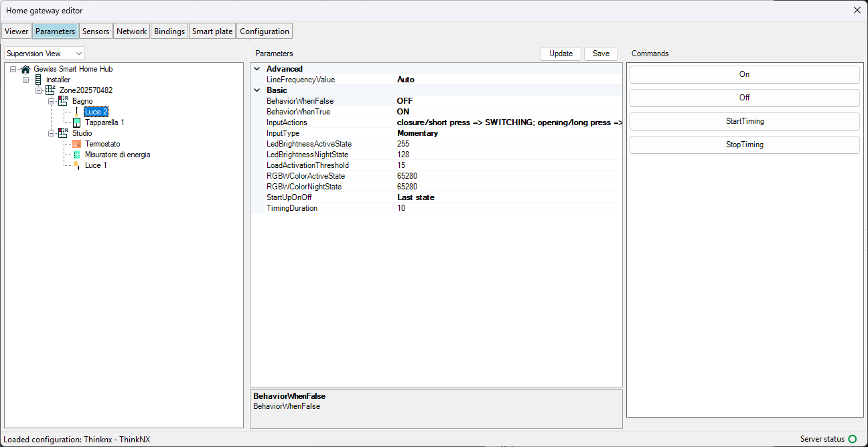
Task: Send the StartTiming command
Action: tap(744, 121)
